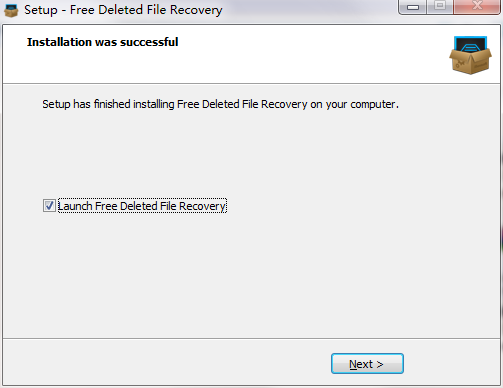Uncheck Launch Free Deleted File Recovery checkbox
503x388 pixels.
pyautogui.click(x=49, y=206)
